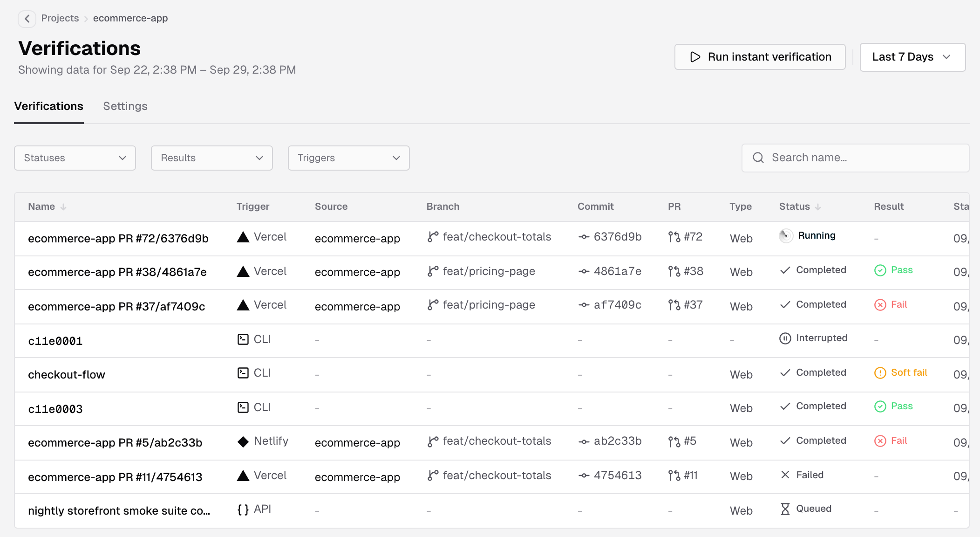Expand the Results filter
The width and height of the screenshot is (980, 537).
click(x=212, y=158)
